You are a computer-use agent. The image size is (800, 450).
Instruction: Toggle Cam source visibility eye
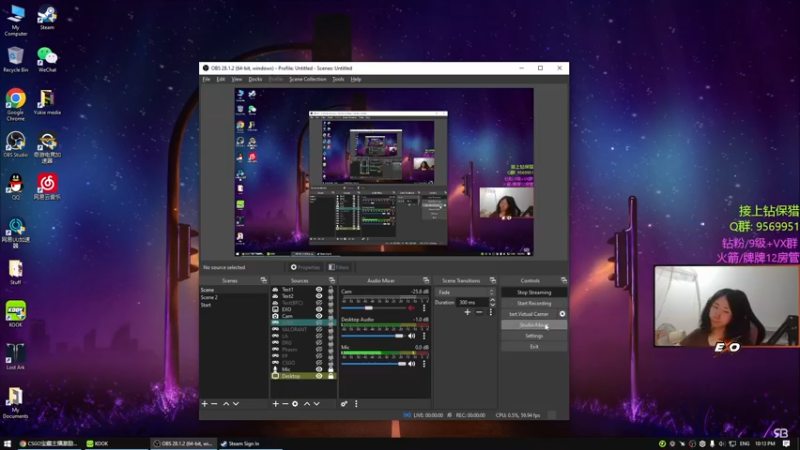tap(319, 316)
